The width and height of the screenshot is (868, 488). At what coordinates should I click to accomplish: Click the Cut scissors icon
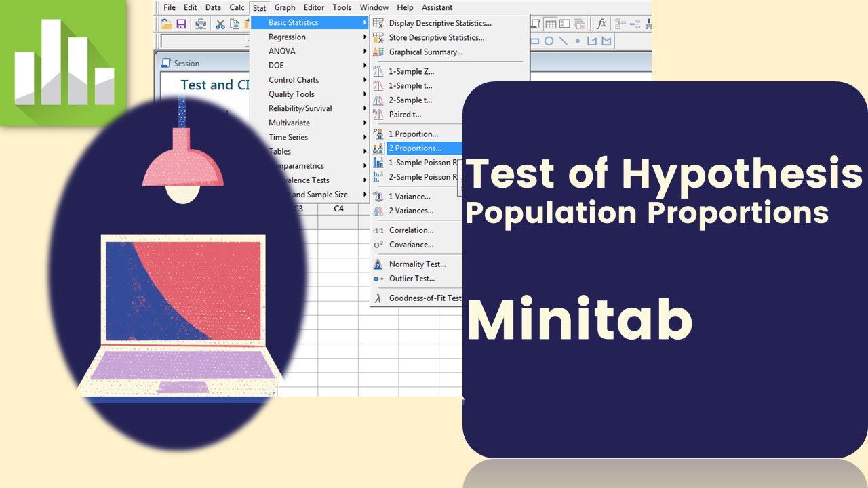220,24
